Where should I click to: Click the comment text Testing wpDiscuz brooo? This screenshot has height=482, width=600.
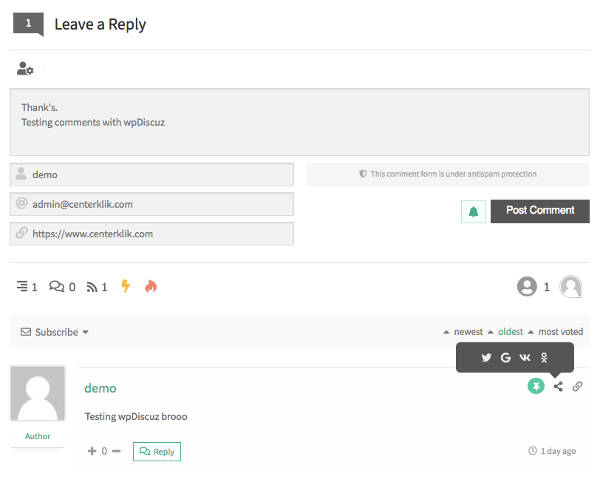click(136, 416)
